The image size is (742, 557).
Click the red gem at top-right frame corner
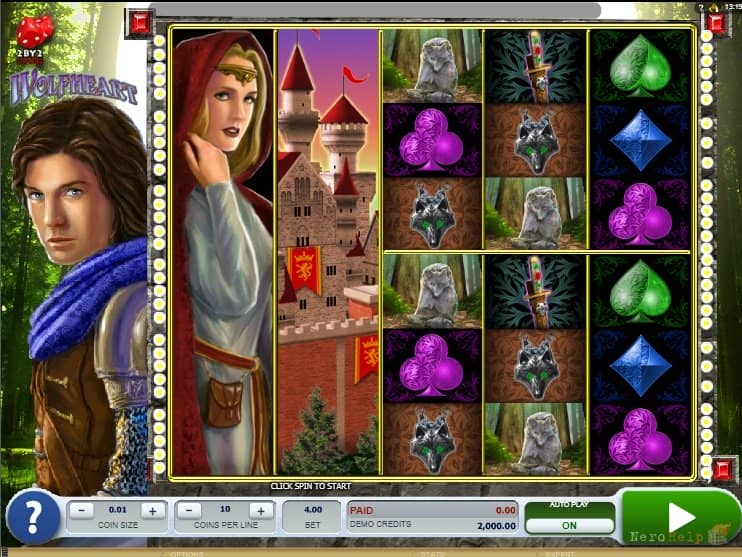(716, 23)
